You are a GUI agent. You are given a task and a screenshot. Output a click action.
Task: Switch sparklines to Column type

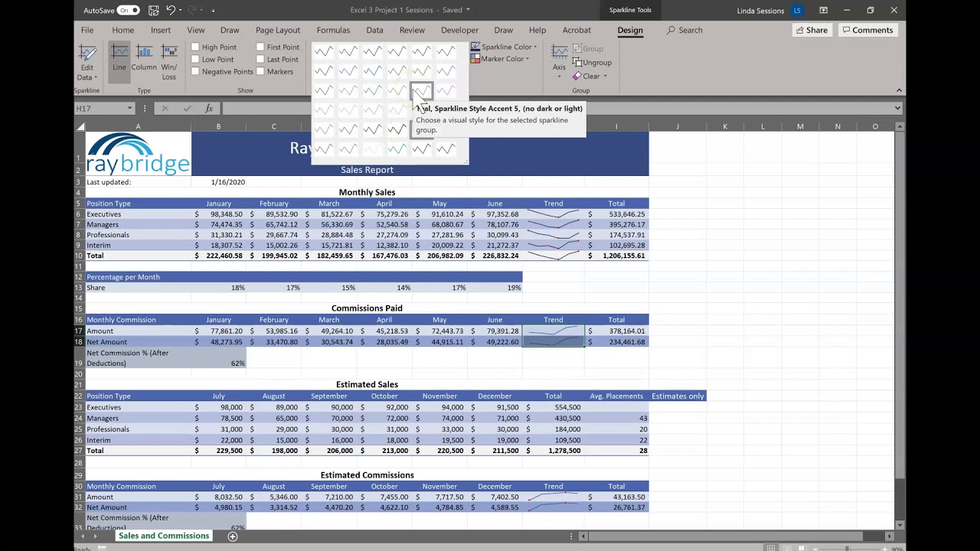(144, 60)
